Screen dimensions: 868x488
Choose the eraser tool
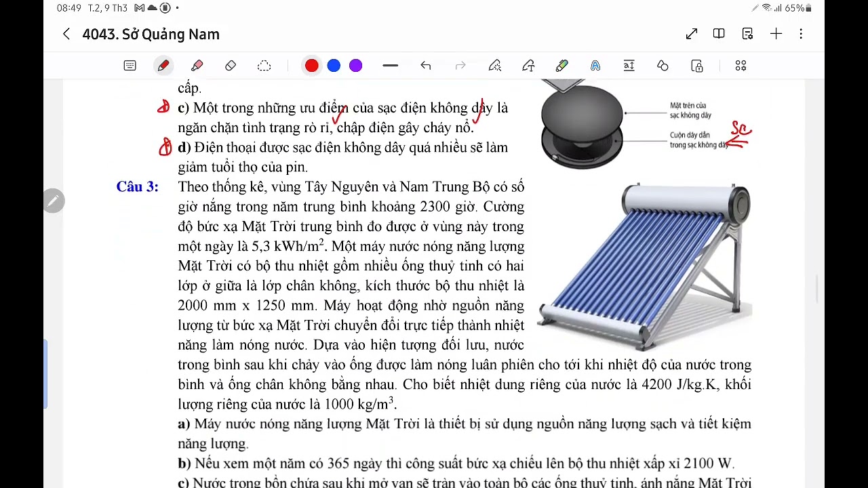[231, 66]
